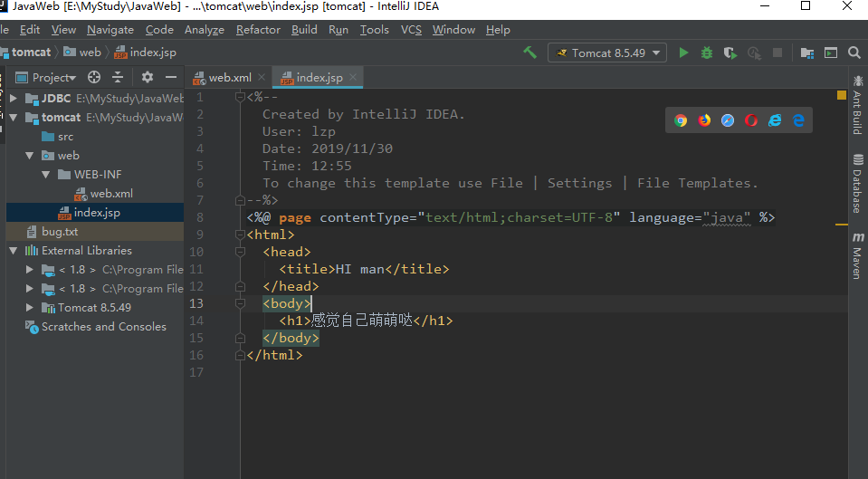Viewport: 868px width, 479px height.
Task: Click the collapse all icon in Project panel
Action: pos(118,77)
